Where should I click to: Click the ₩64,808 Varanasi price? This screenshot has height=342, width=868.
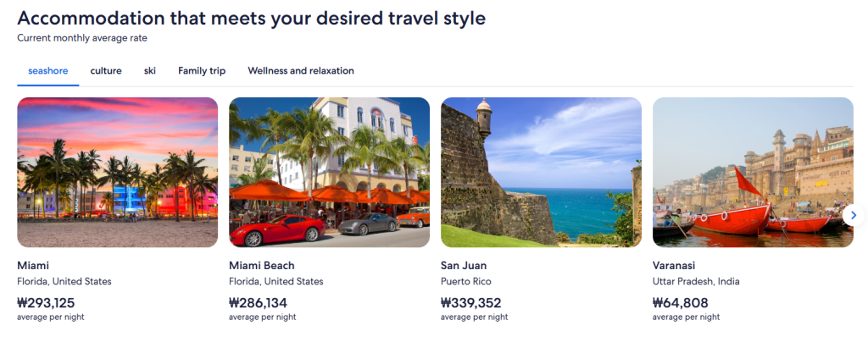coord(681,302)
